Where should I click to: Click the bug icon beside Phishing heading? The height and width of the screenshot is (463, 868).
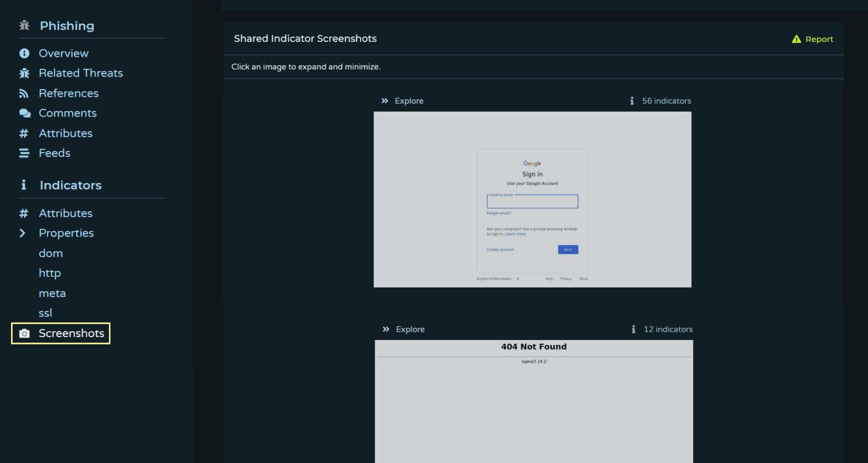[24, 26]
